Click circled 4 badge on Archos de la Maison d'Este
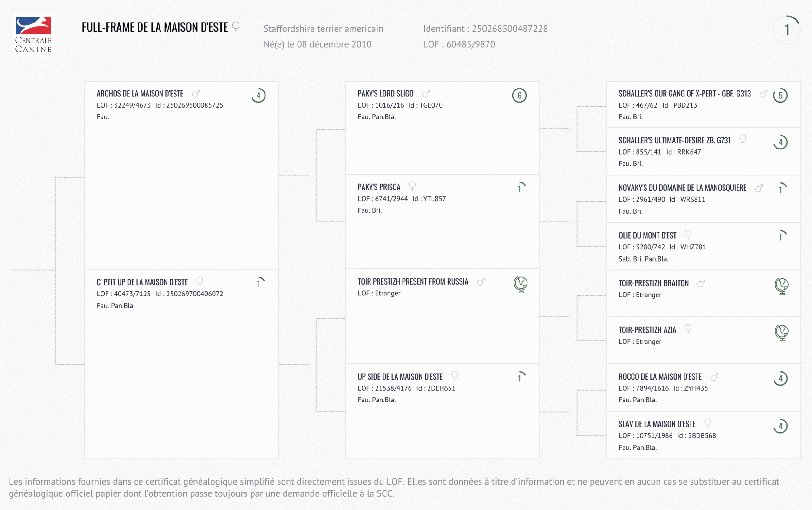This screenshot has height=510, width=812. click(x=258, y=96)
